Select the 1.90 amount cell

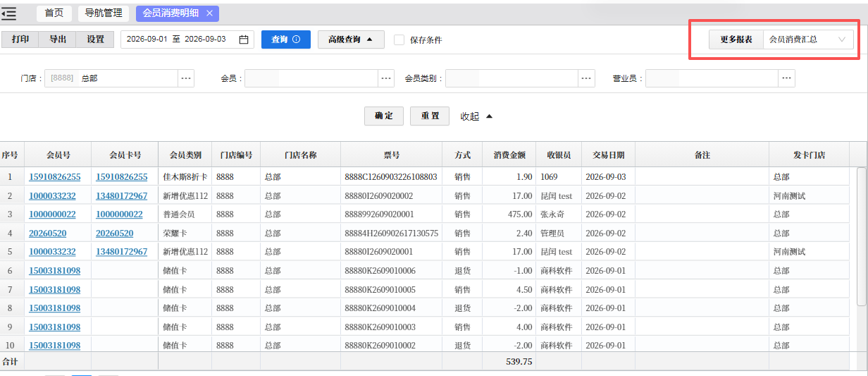coord(509,177)
